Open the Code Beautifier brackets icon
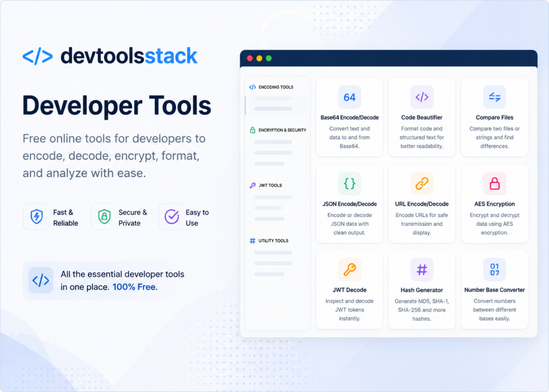 pos(421,97)
